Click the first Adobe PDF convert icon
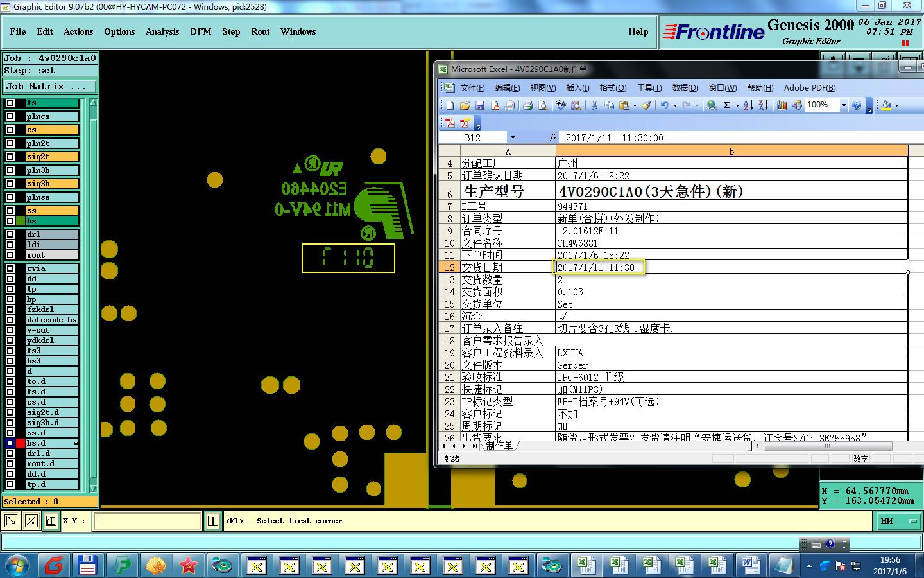The image size is (924, 578). pos(450,123)
